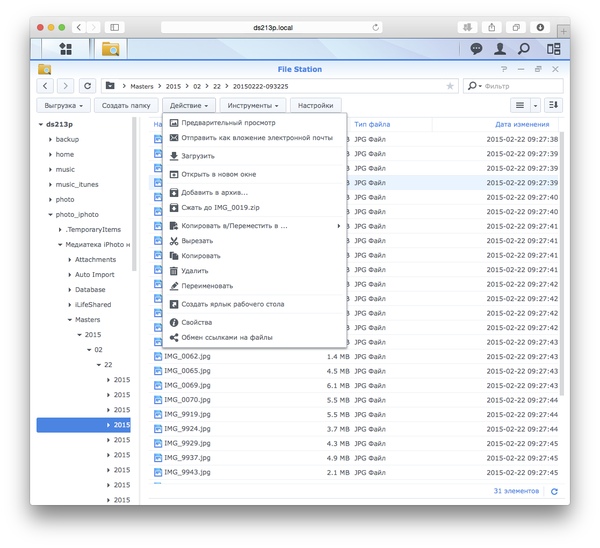The height and width of the screenshot is (548, 600).
Task: Toggle Safari sidebar icon
Action: 114,28
